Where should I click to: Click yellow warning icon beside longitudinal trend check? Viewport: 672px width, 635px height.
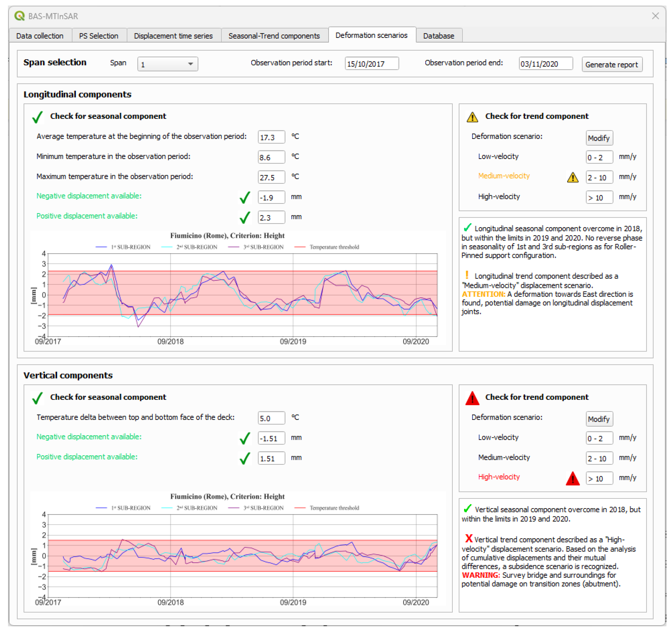(x=472, y=117)
